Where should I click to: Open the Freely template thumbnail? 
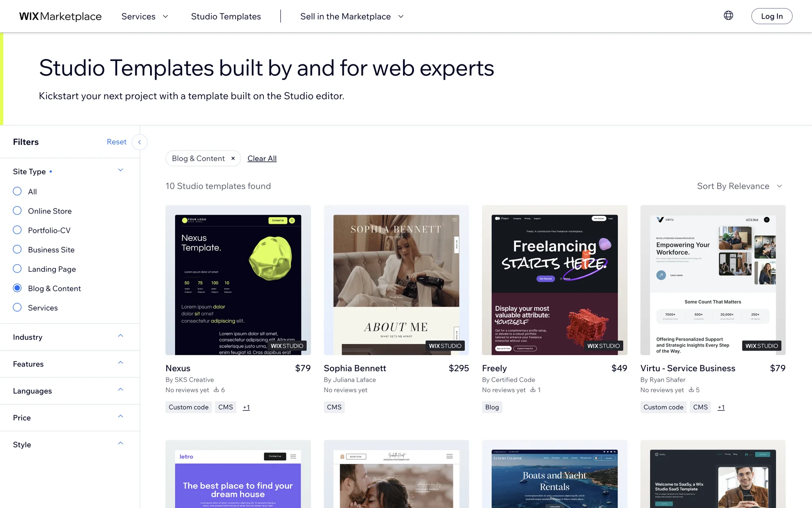coord(554,280)
